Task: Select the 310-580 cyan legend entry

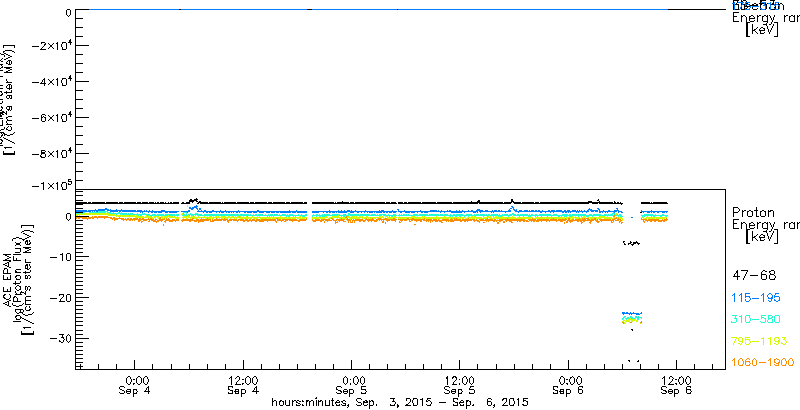Action: pos(757,320)
